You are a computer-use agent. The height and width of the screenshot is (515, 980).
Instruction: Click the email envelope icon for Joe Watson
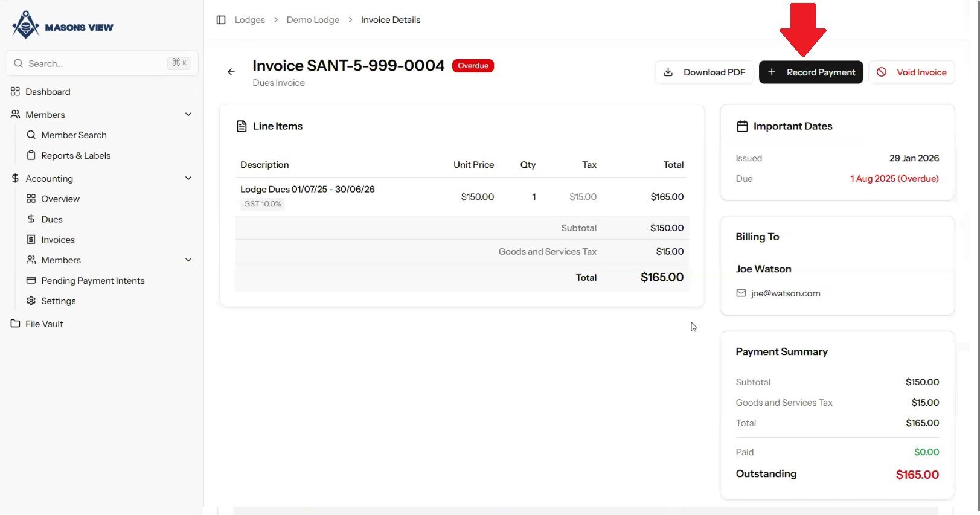(741, 293)
